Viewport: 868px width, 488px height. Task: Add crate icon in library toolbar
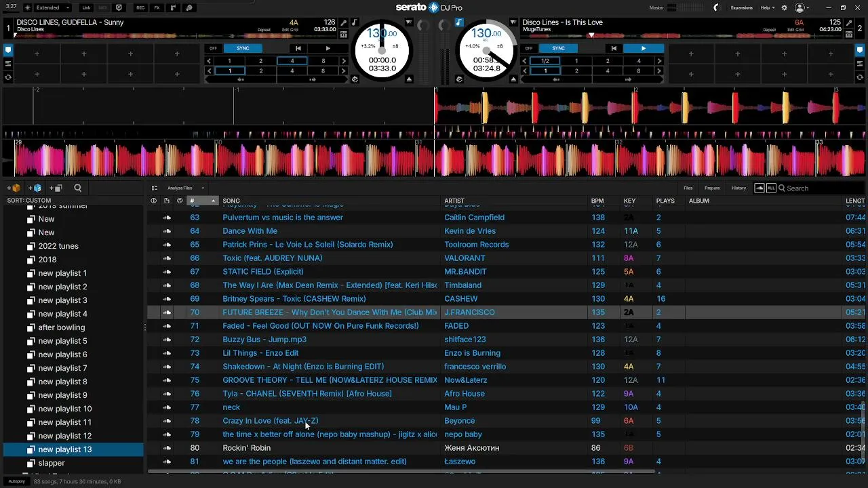click(13, 188)
